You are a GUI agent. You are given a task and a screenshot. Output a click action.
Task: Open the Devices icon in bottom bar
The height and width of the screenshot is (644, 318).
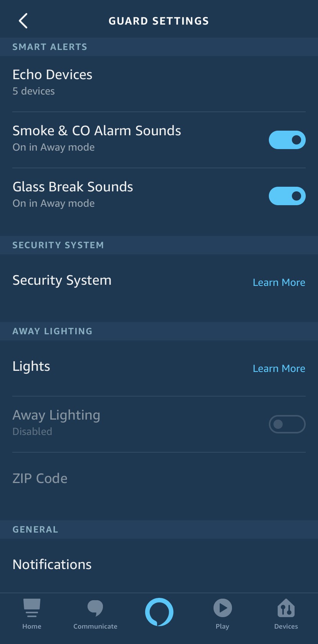[286, 608]
